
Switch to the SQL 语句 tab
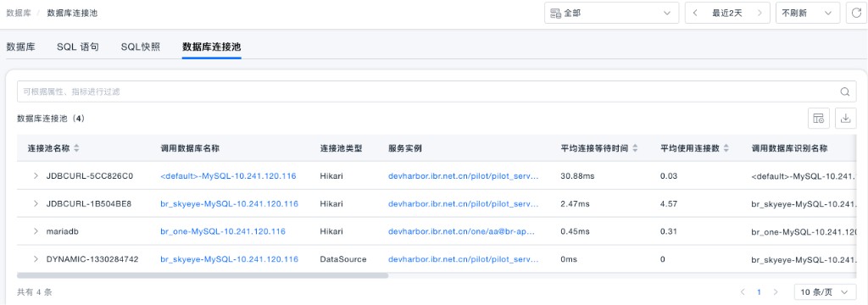pos(78,47)
